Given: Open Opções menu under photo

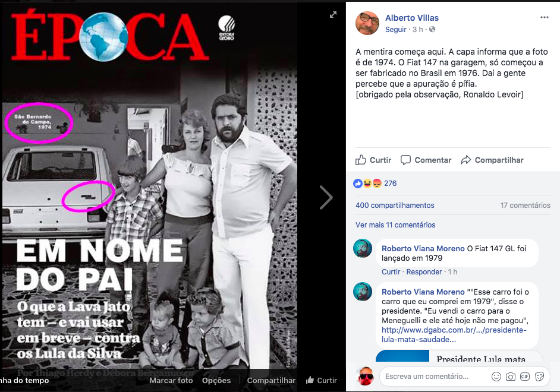Looking at the screenshot, I should point(216,381).
